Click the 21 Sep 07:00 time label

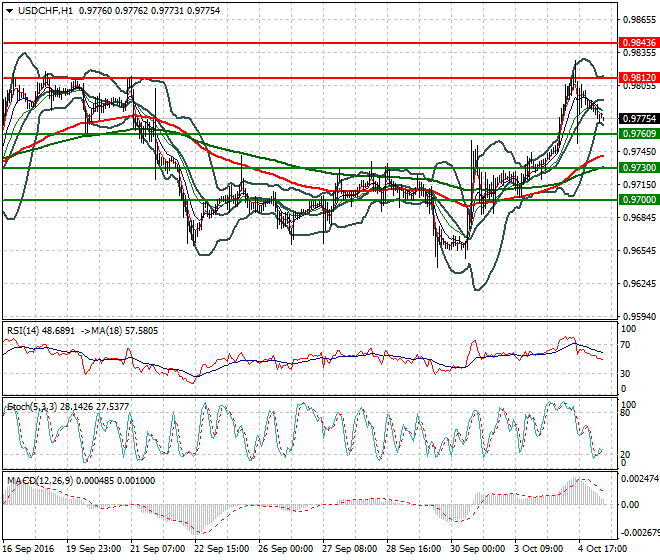[157, 549]
